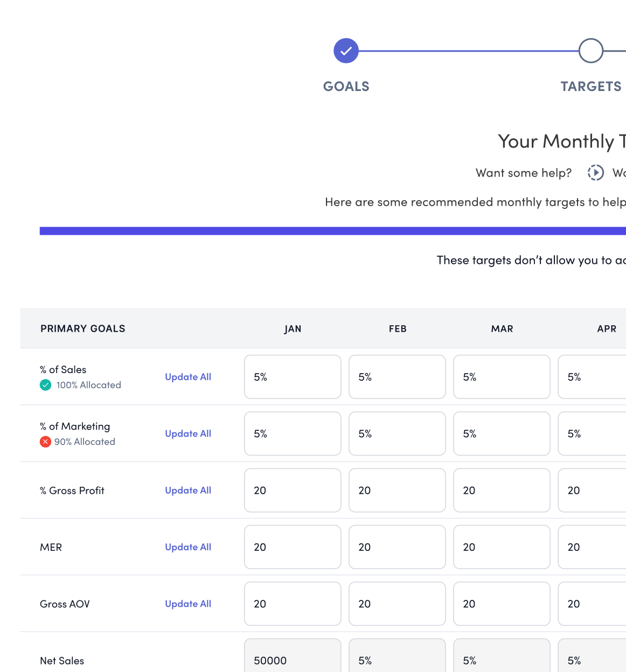This screenshot has height=672, width=626.
Task: Open the GOALS step label
Action: pyautogui.click(x=346, y=87)
